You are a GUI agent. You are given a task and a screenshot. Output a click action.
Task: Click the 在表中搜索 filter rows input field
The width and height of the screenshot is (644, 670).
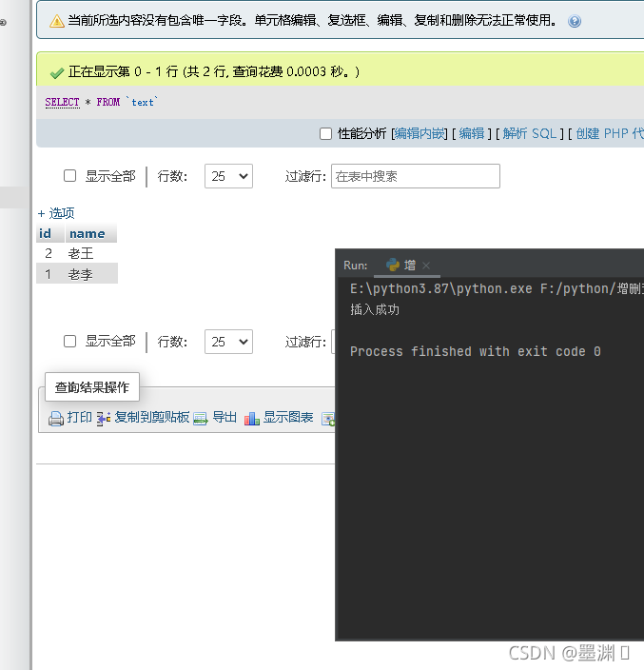tap(415, 176)
